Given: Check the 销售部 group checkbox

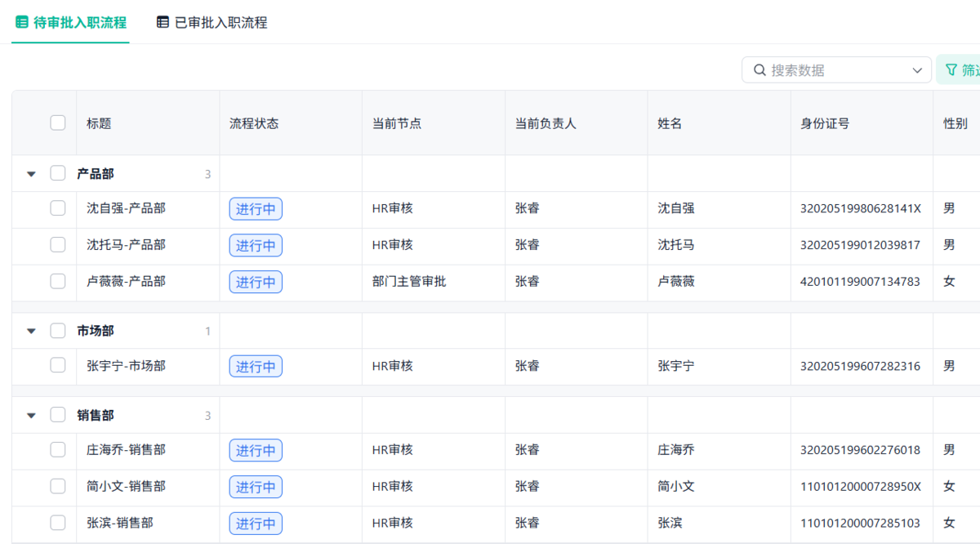Looking at the screenshot, I should [x=58, y=414].
